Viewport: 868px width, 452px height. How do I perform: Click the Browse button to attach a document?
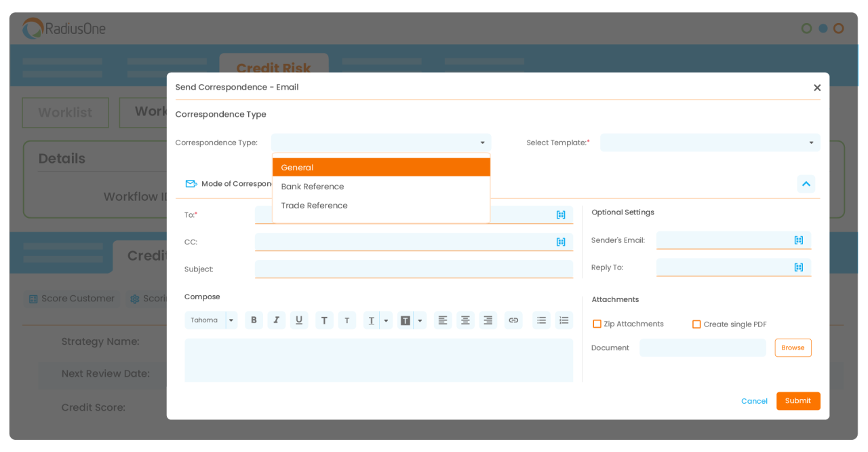coord(793,347)
